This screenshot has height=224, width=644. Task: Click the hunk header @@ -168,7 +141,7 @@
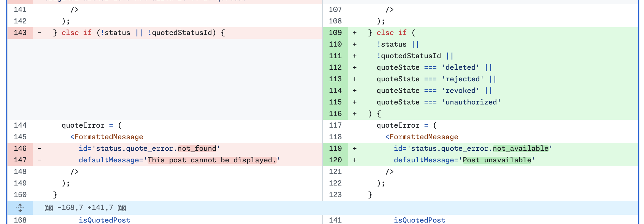click(85, 208)
